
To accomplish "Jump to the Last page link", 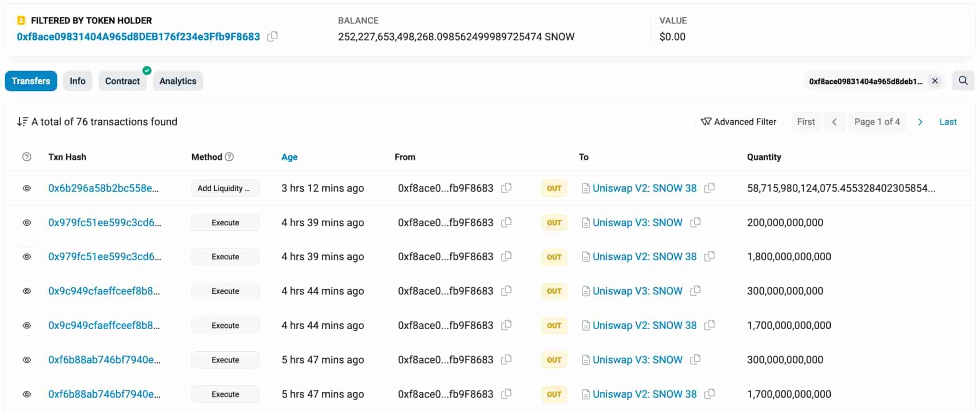I will coord(947,122).
